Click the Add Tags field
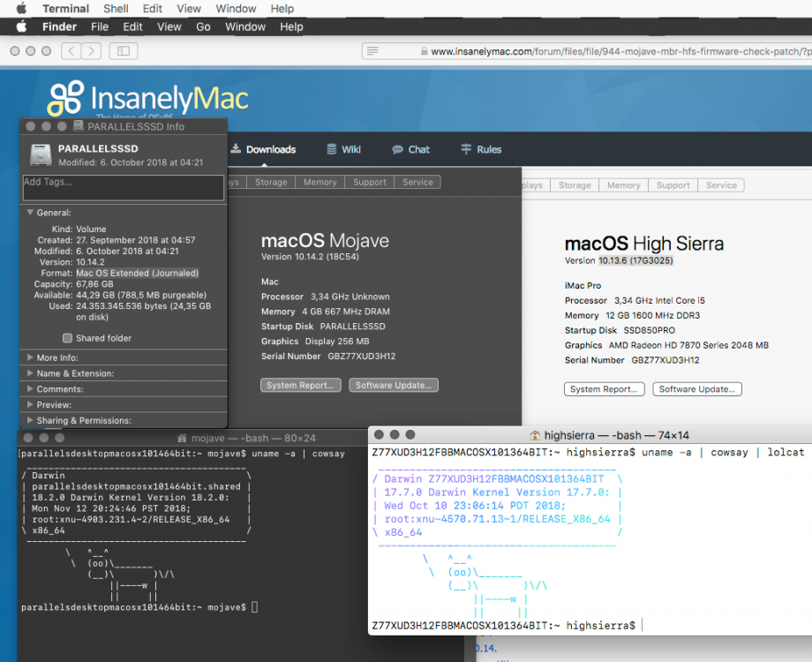This screenshot has width=812, height=662. 124,187
